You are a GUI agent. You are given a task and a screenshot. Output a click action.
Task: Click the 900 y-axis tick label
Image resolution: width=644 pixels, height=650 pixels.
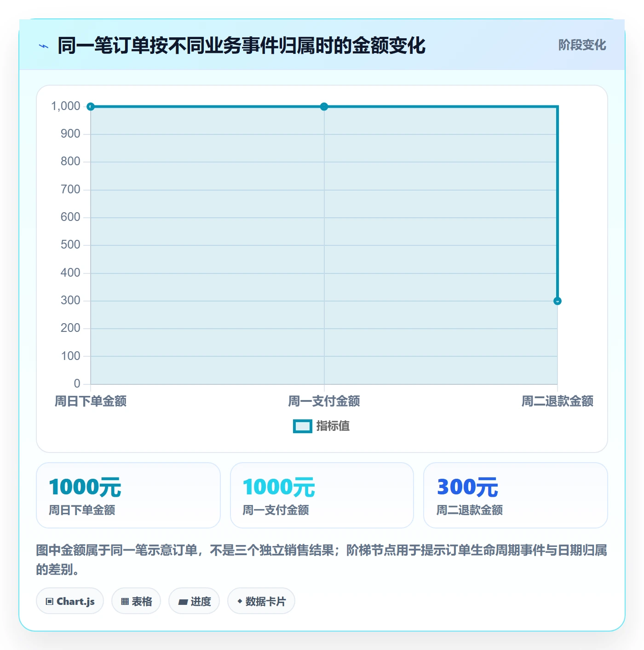(x=70, y=134)
